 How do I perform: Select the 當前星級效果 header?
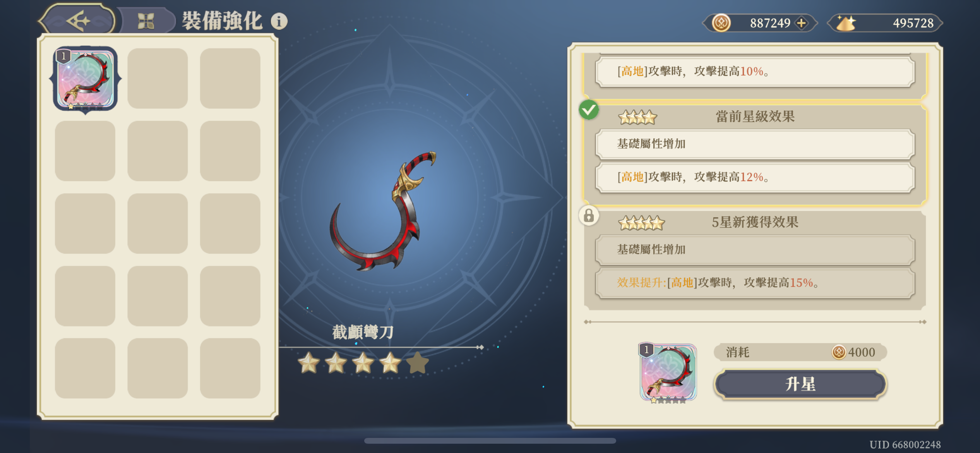click(755, 117)
